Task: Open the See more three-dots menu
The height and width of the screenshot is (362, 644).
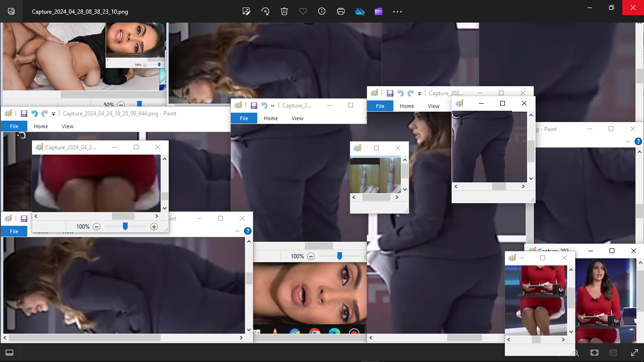Action: click(397, 11)
